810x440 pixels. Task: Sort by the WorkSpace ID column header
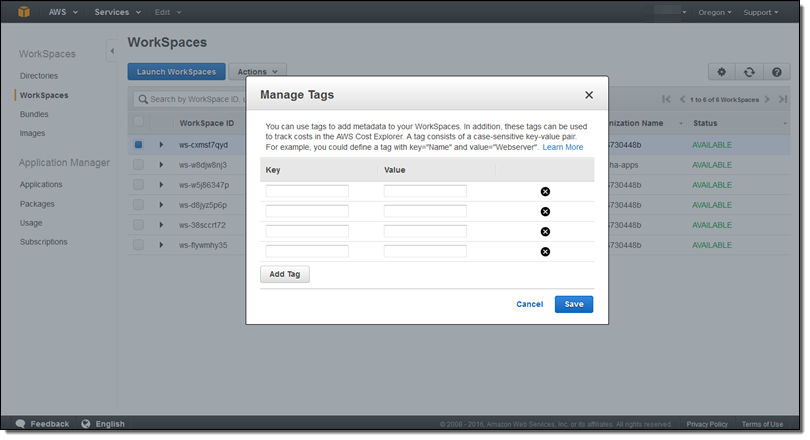(207, 123)
